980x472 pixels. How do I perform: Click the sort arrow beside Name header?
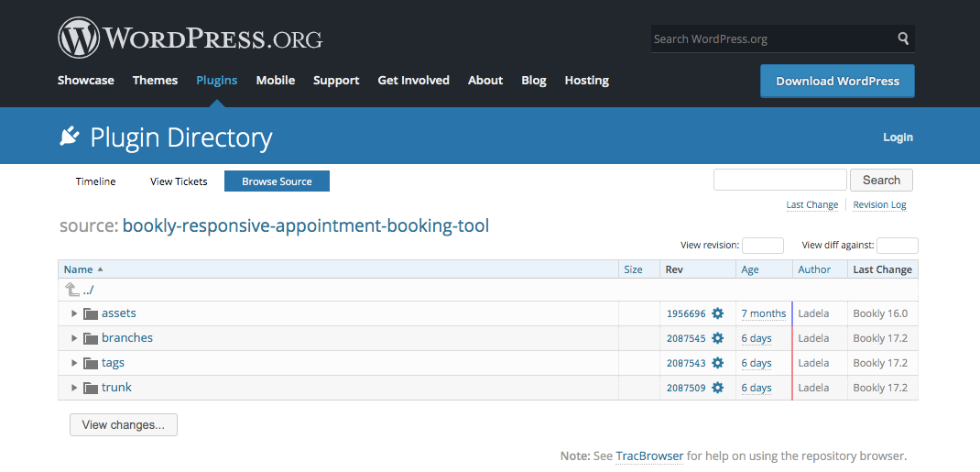(100, 269)
